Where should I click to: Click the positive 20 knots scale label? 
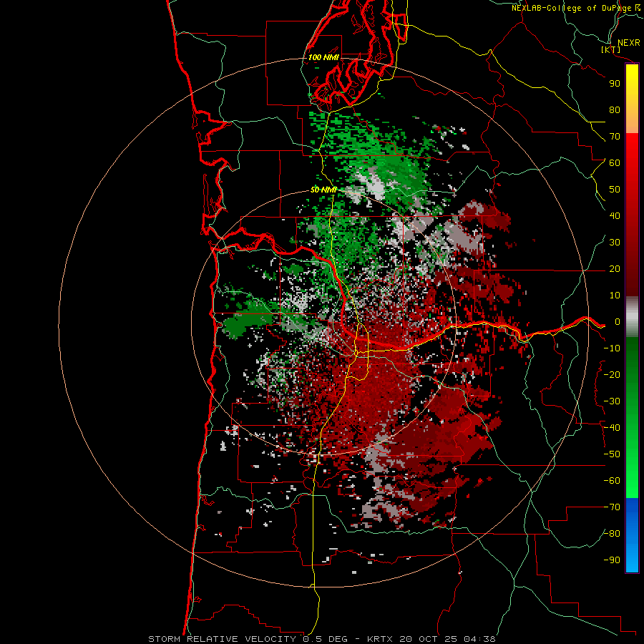pyautogui.click(x=615, y=268)
